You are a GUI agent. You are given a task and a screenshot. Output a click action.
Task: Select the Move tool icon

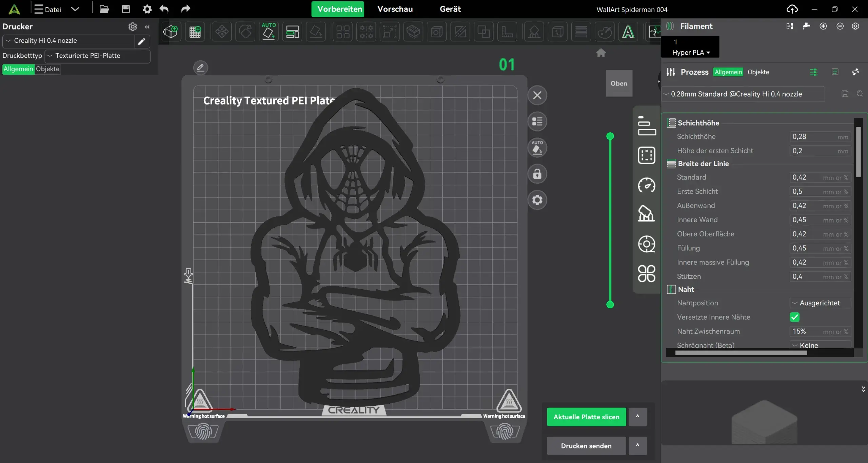222,32
